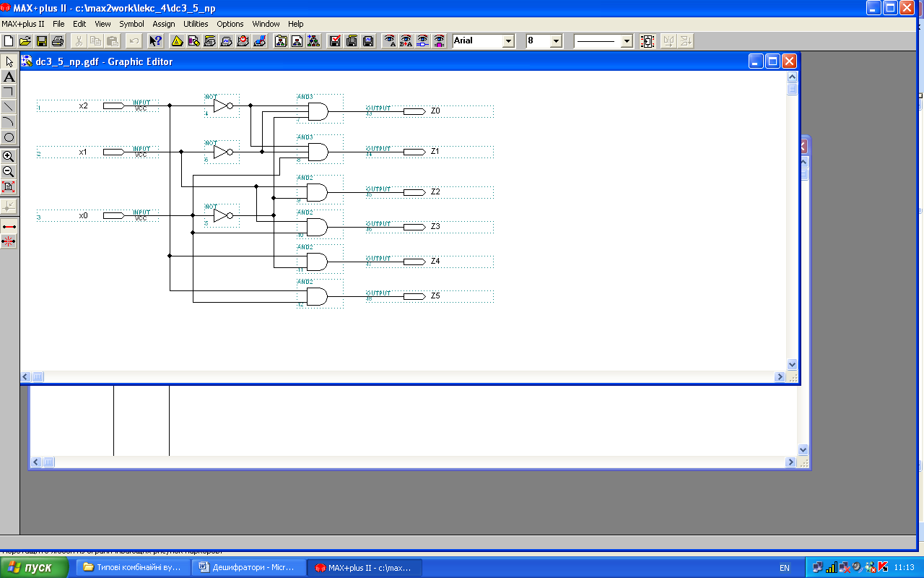Select the Arc drawing tool
Screen dimensions: 924x578
coord(9,122)
